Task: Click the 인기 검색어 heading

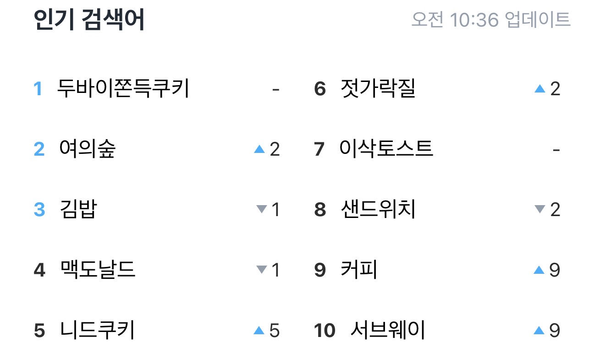Action: pos(89,20)
